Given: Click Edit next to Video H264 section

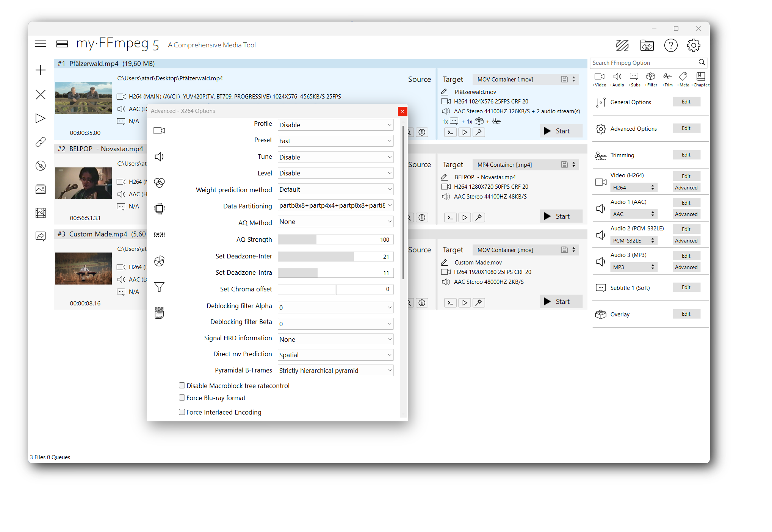Looking at the screenshot, I should [685, 177].
